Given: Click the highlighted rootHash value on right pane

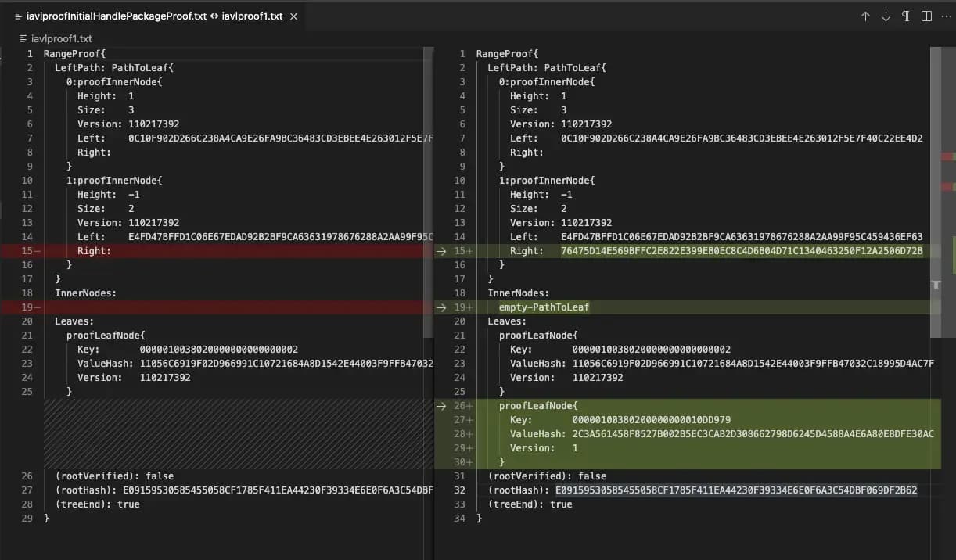Looking at the screenshot, I should click(x=735, y=490).
